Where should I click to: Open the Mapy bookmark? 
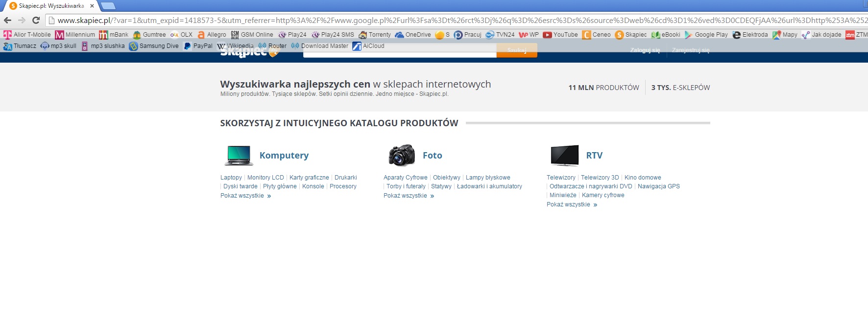tap(785, 35)
